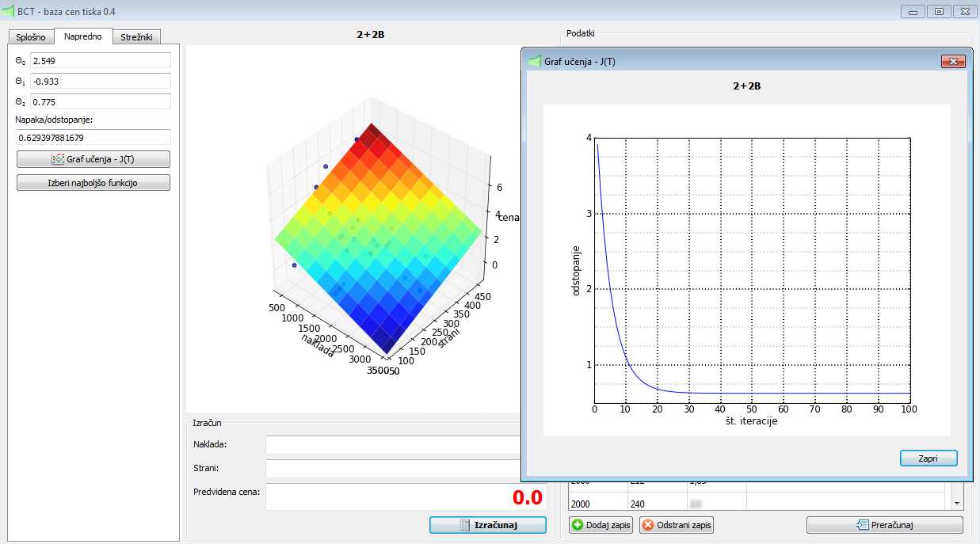
Task: Click the Θ₂ value field
Action: click(100, 101)
